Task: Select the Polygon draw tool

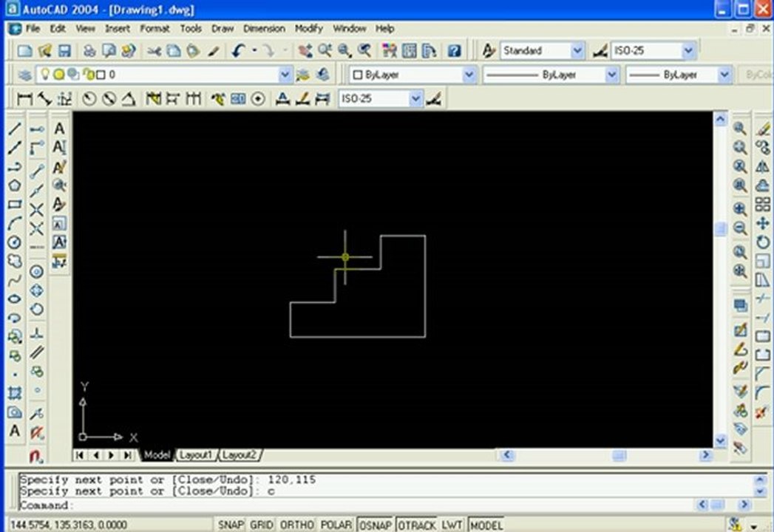Action: (15, 185)
